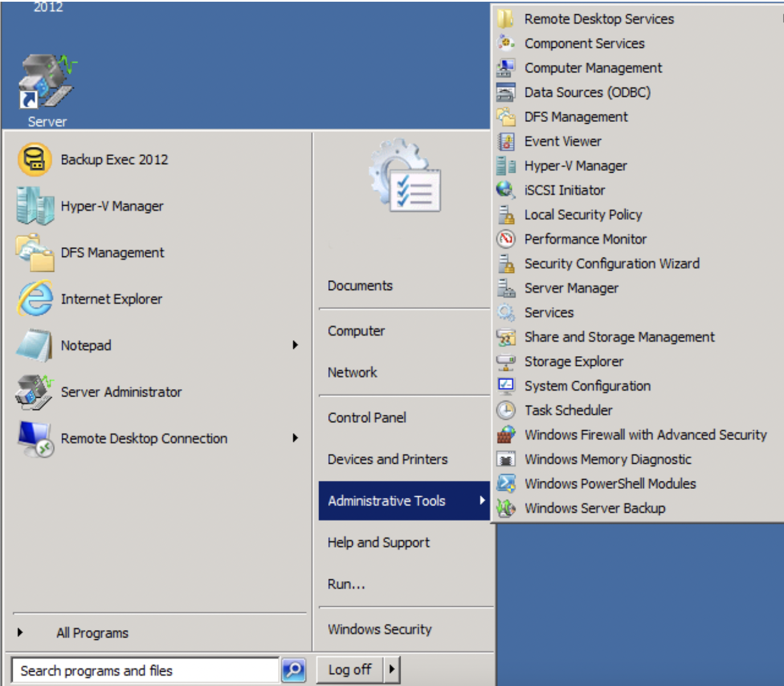Viewport: 784px width, 686px height.
Task: Click the Notepad icon
Action: coord(35,345)
